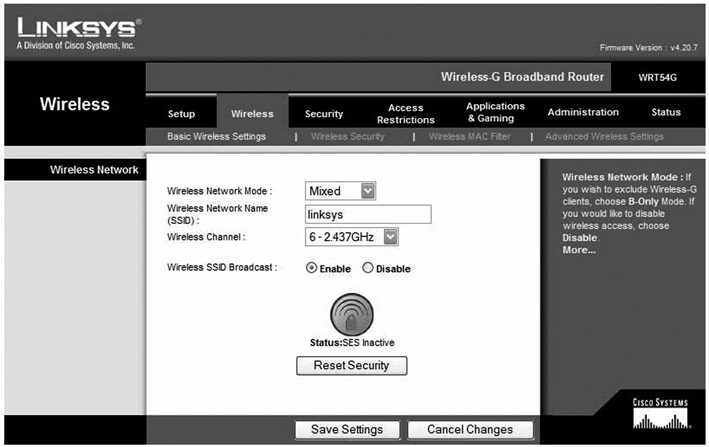
Task: Open the Setup tab
Action: coord(181,114)
